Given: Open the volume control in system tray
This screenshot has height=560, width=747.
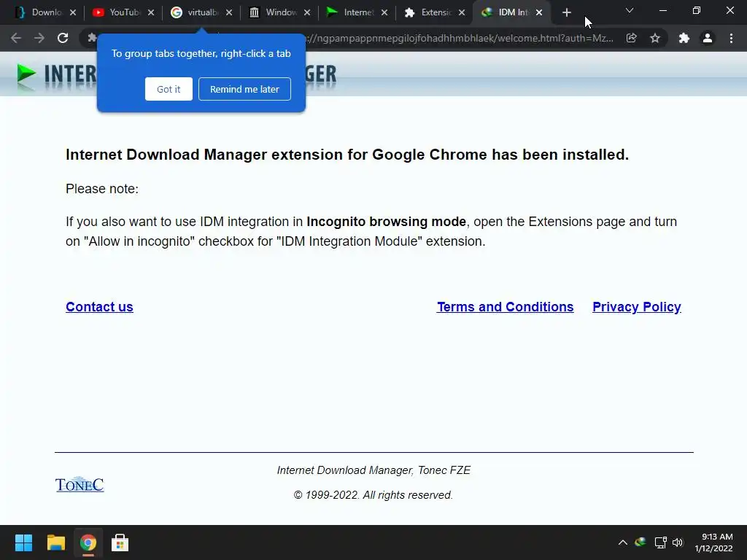Looking at the screenshot, I should [678, 542].
